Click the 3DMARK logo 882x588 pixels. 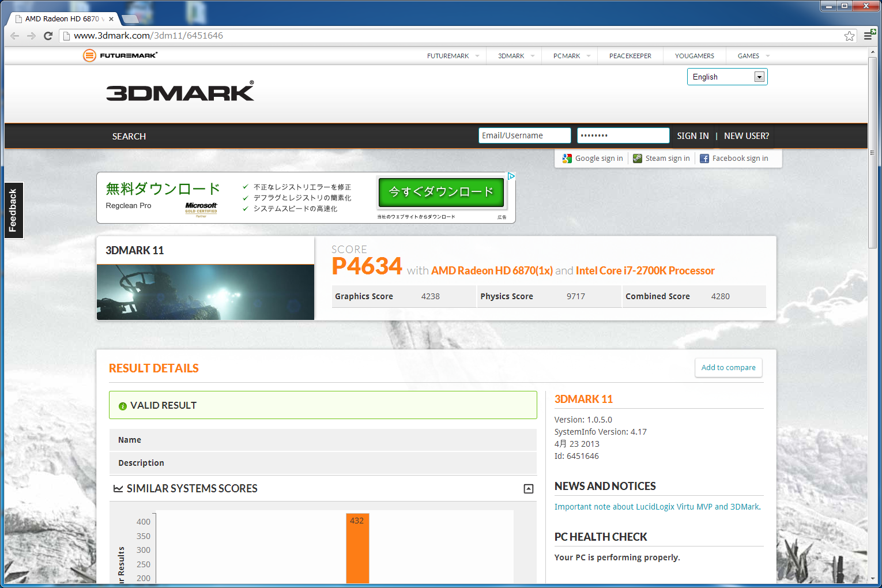click(180, 92)
